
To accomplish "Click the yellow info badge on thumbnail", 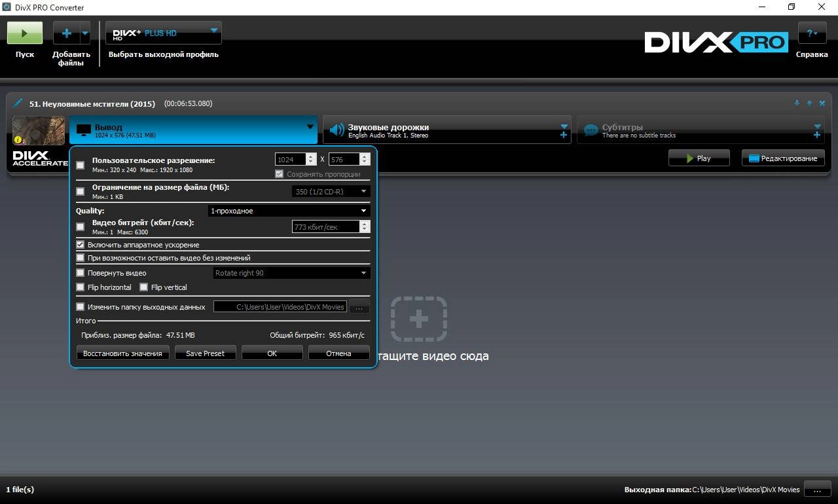I will tap(18, 139).
